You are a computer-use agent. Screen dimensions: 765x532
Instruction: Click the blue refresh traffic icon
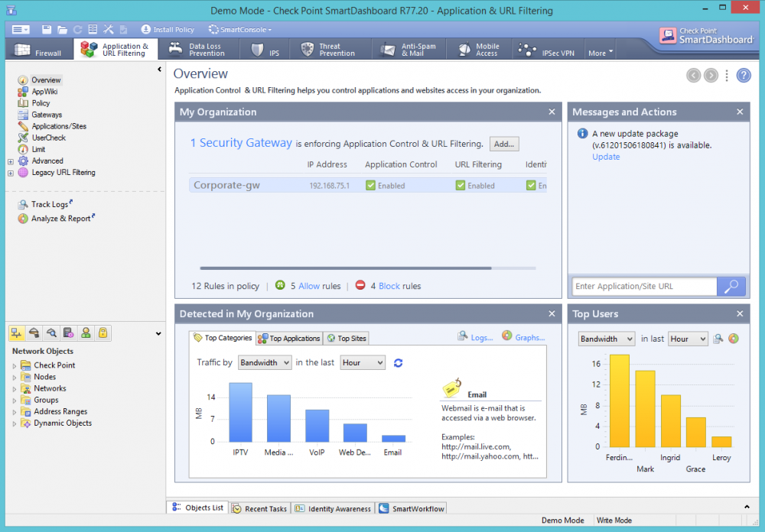398,363
